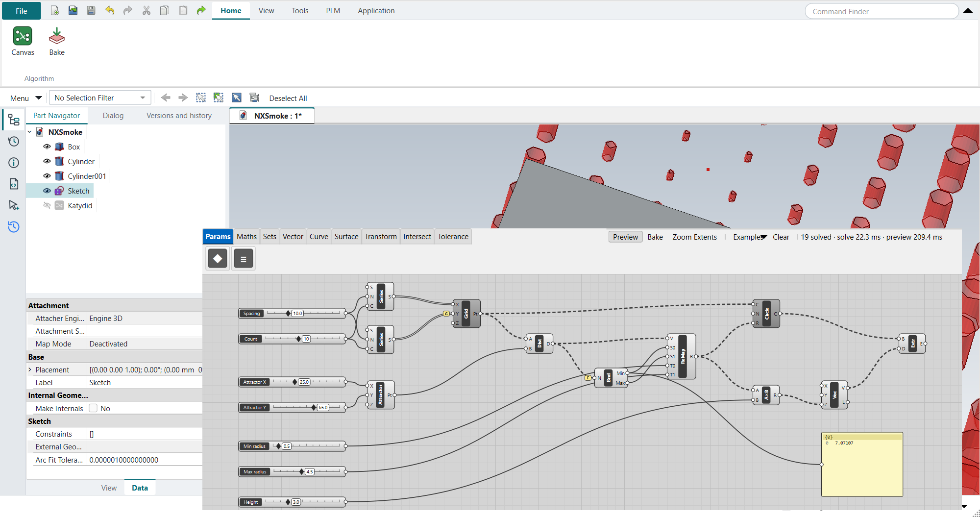Check the Make Internals checkbox
Image resolution: width=980 pixels, height=517 pixels.
[93, 408]
